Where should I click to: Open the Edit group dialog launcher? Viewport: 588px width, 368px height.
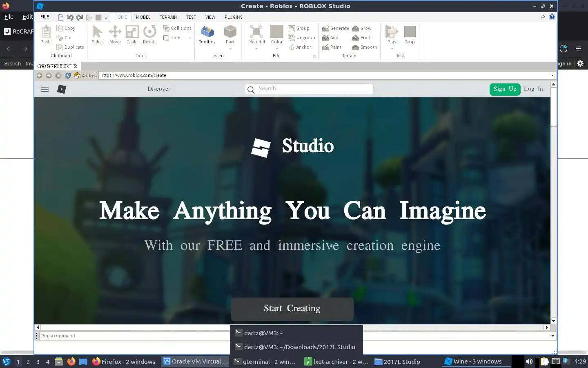coord(314,57)
